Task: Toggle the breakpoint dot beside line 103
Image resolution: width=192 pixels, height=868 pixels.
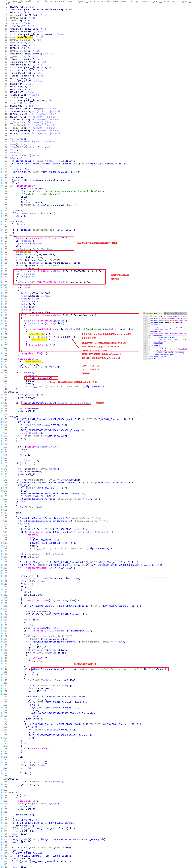Action: (x=2, y=282)
